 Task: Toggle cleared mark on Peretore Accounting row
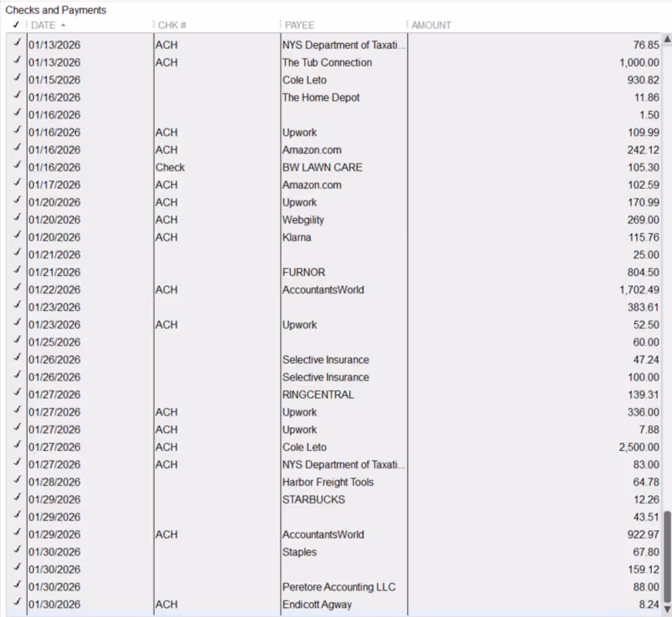tap(17, 585)
